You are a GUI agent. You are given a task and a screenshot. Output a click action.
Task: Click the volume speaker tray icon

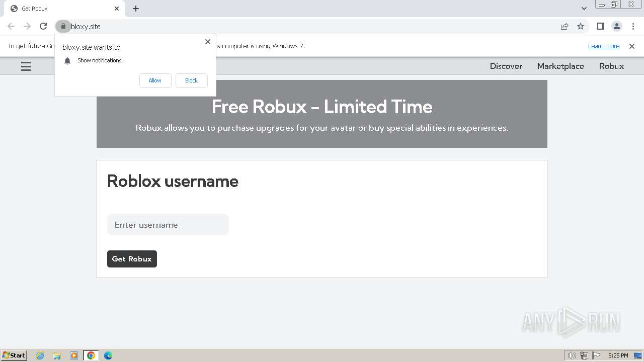(x=572, y=355)
